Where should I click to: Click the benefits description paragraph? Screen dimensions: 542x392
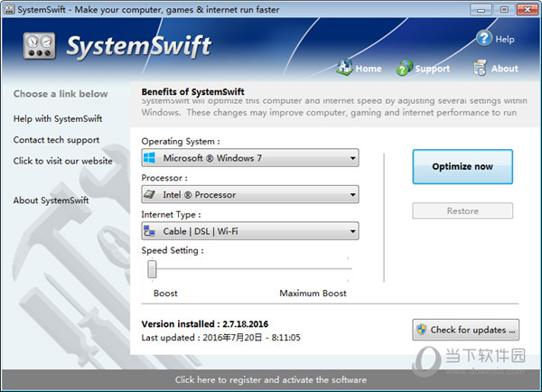[x=334, y=107]
